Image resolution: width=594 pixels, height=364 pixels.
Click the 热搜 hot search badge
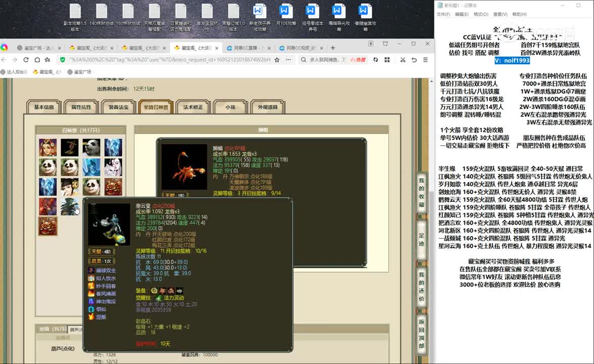pos(358,60)
